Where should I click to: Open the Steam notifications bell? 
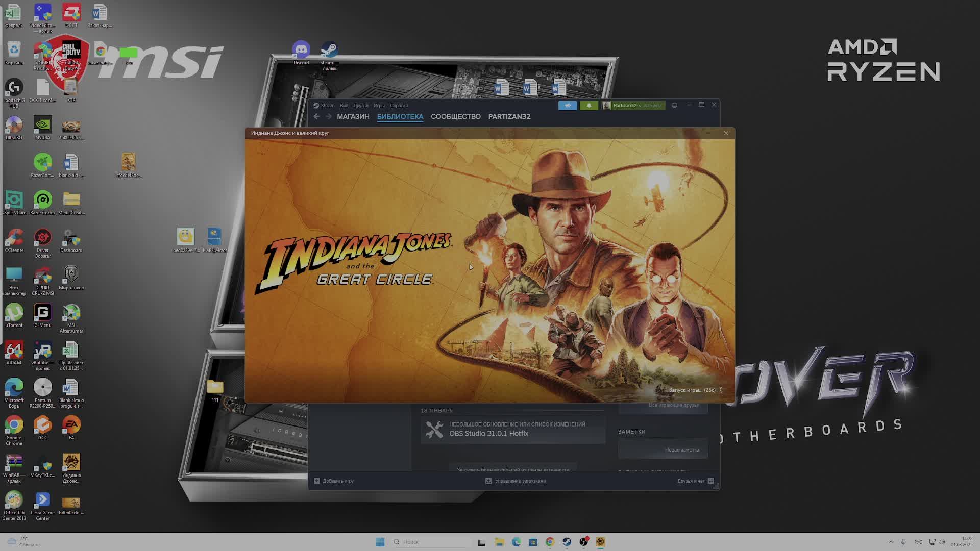[589, 106]
